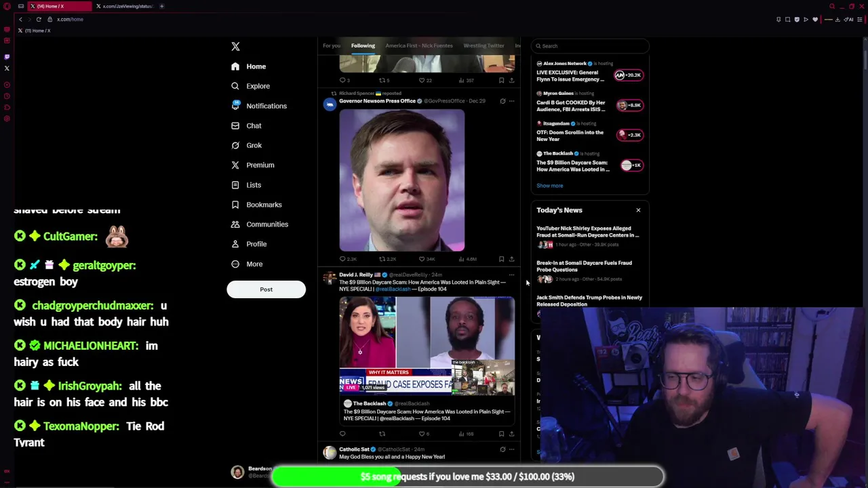This screenshot has width=868, height=488.
Task: Open Chat in the X sidebar
Action: [x=245, y=125]
